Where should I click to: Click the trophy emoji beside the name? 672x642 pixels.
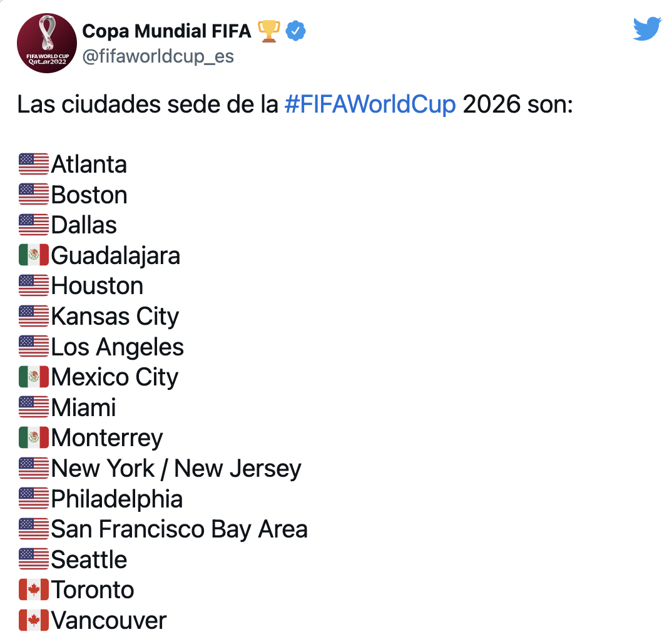coord(268,30)
